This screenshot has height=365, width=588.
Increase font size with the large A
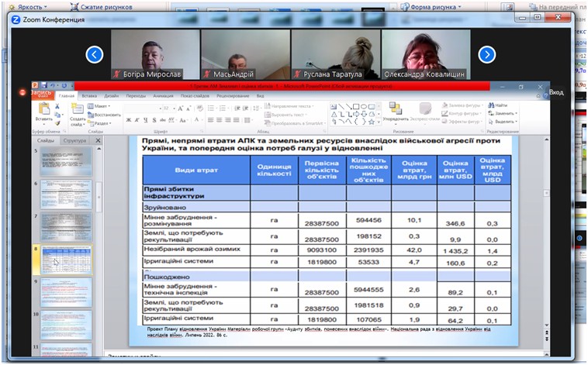(x=181, y=108)
